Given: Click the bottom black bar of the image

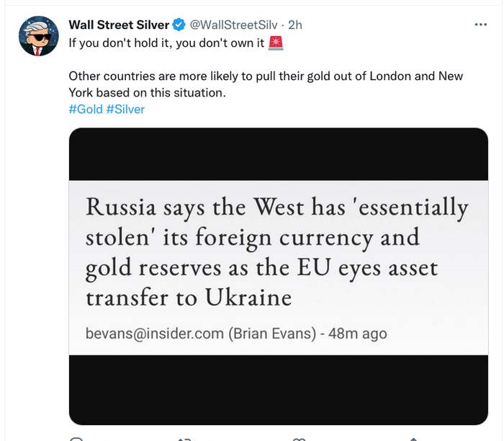Looking at the screenshot, I should point(278,389).
